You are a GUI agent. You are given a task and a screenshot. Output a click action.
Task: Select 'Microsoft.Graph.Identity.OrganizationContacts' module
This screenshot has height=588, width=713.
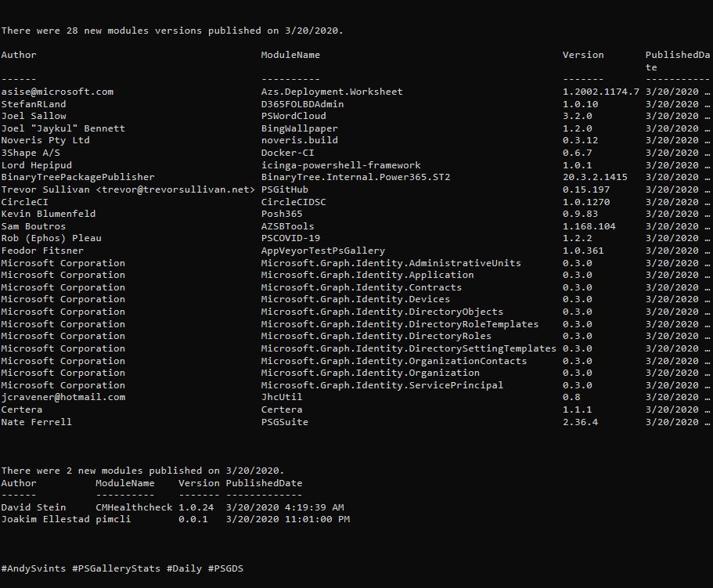(394, 361)
